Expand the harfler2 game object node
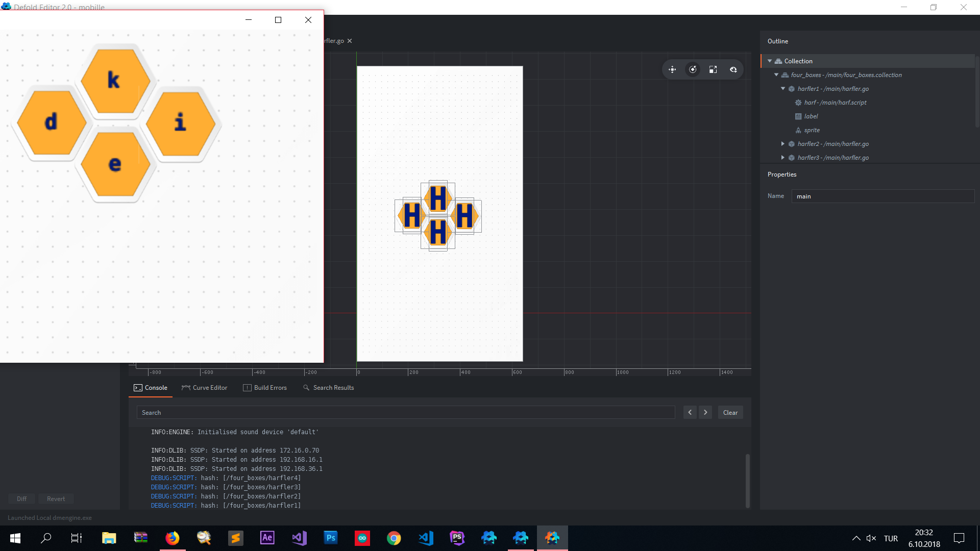Screen dimensions: 980x551 point(783,144)
